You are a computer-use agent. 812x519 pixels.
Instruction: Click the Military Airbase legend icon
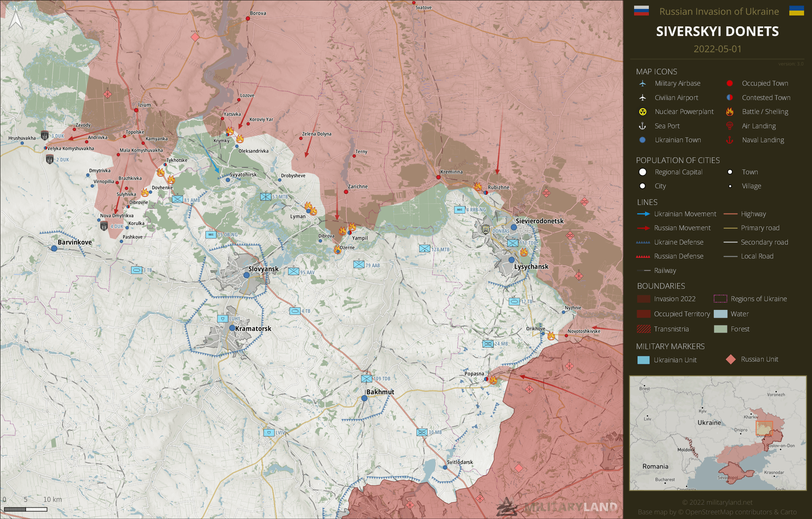coord(642,83)
